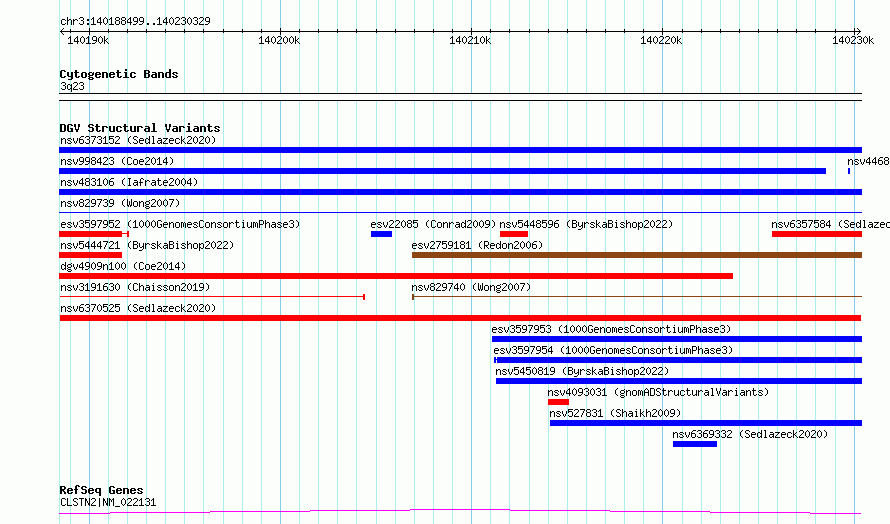Click the nsv6369332 (Sedlazeck2020) label

point(750,434)
